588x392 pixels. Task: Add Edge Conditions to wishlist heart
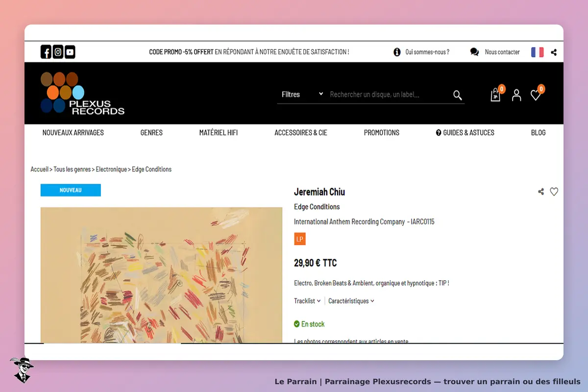(x=554, y=192)
